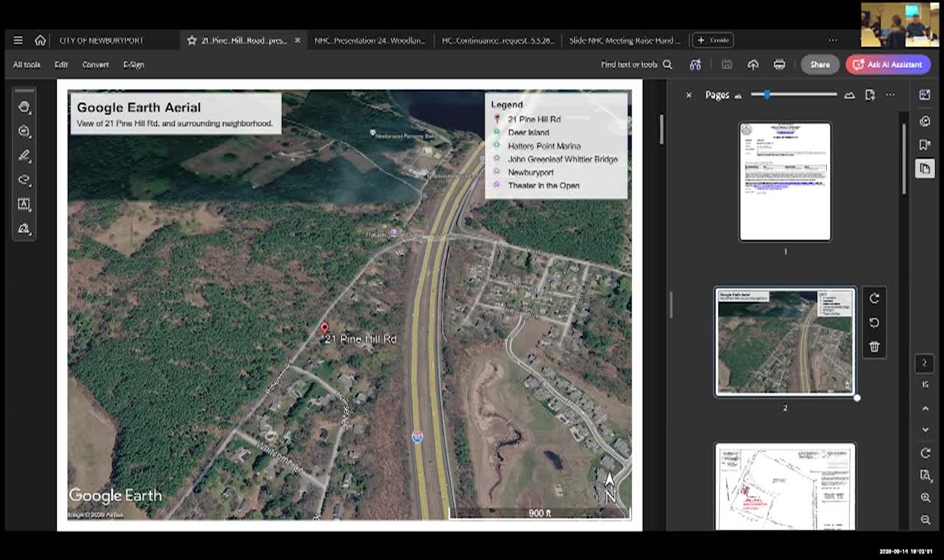Select page 2 aerial thumbnail

pos(785,342)
